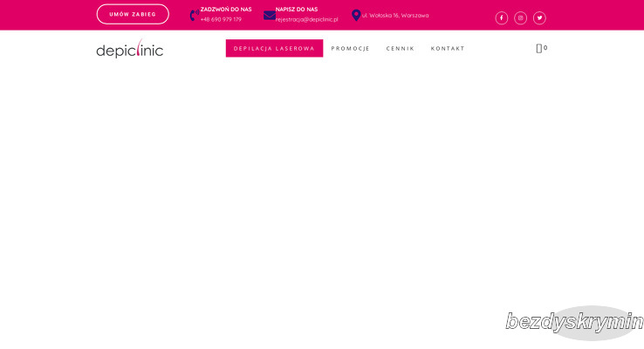This screenshot has width=644, height=349.
Task: Click the NAPISZ DO NAS heading
Action: coord(297,9)
